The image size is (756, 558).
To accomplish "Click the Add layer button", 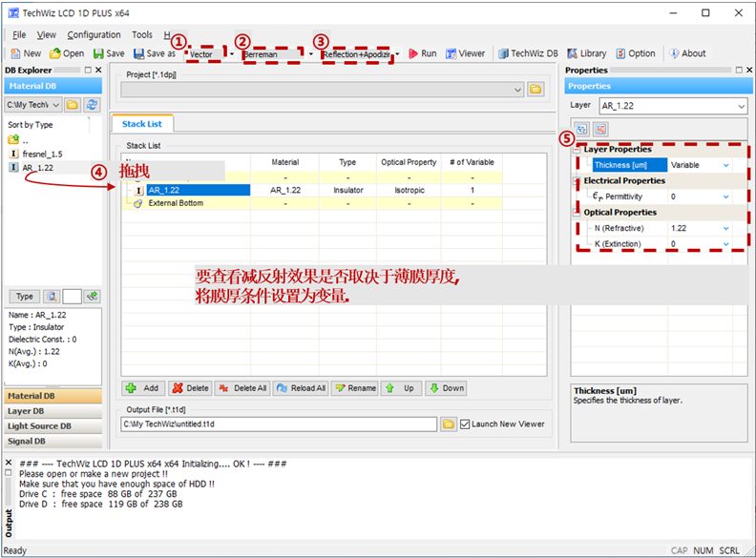I will point(144,388).
